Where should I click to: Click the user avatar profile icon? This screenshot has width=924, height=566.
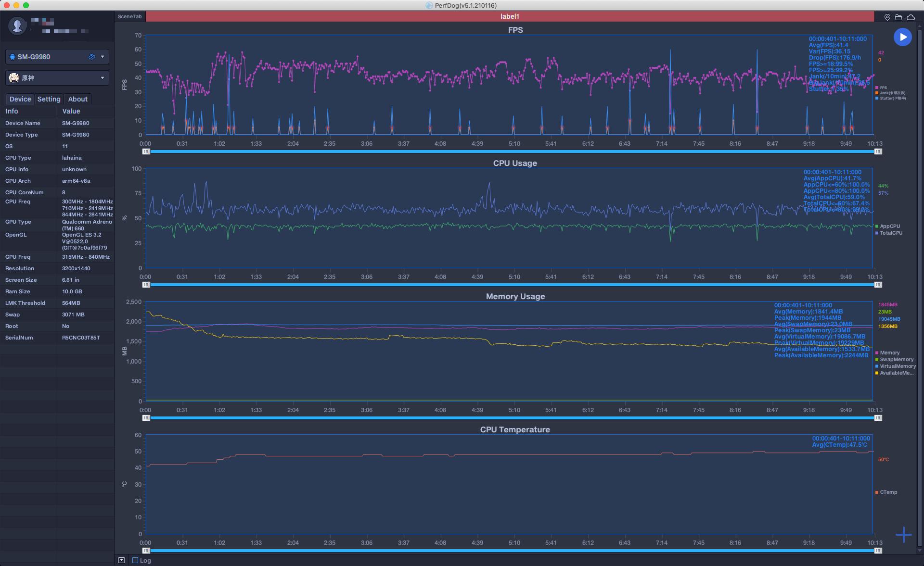point(18,25)
